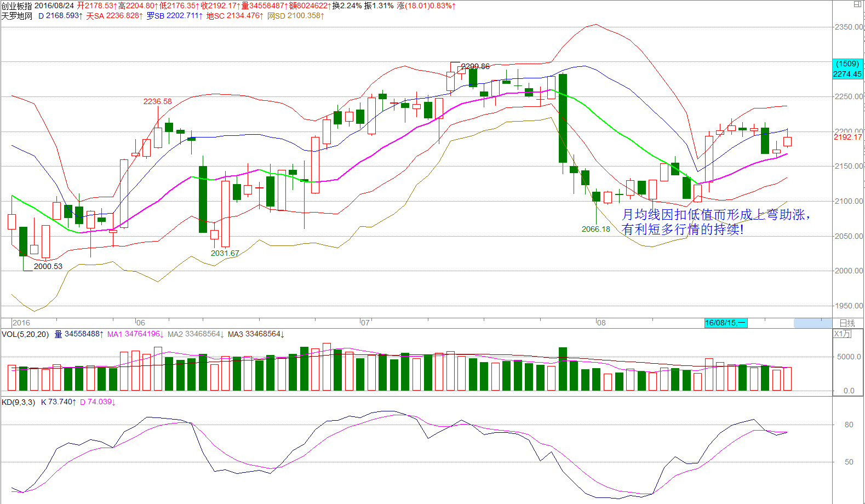Click the KD(9,3,3) indicator label

tap(19, 402)
